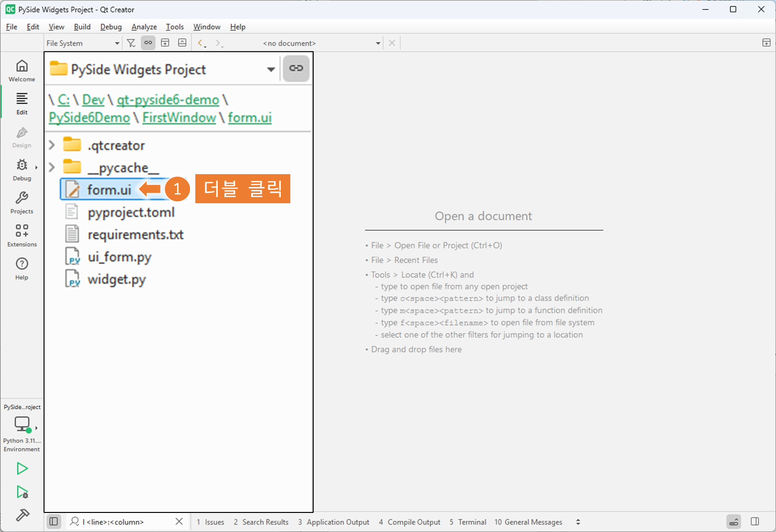Open the Analyze menu

144,27
